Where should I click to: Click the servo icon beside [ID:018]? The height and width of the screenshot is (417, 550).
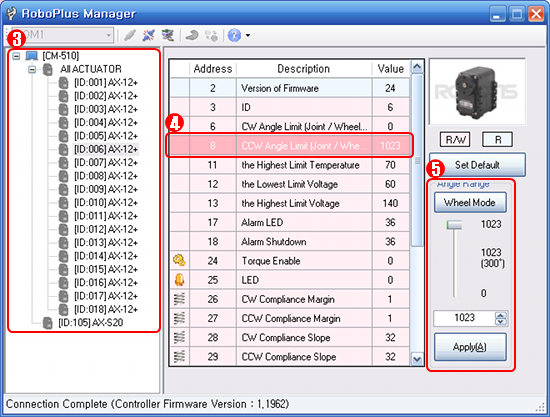63,309
